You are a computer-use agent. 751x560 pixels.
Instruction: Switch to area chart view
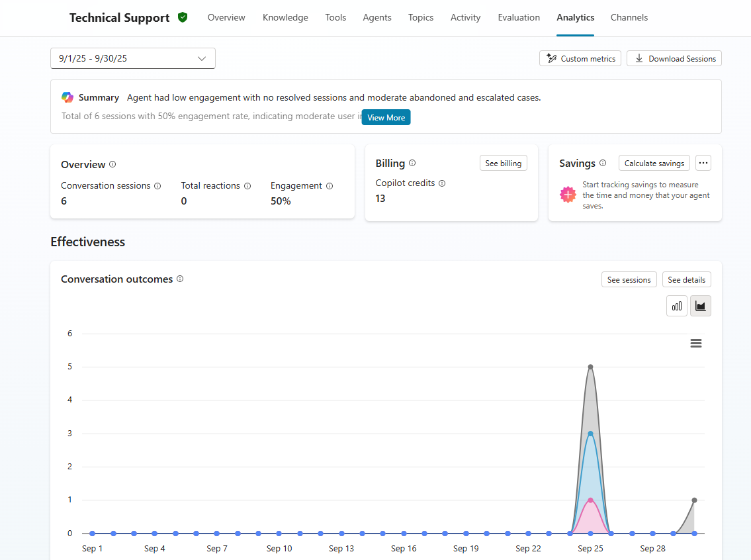[701, 306]
